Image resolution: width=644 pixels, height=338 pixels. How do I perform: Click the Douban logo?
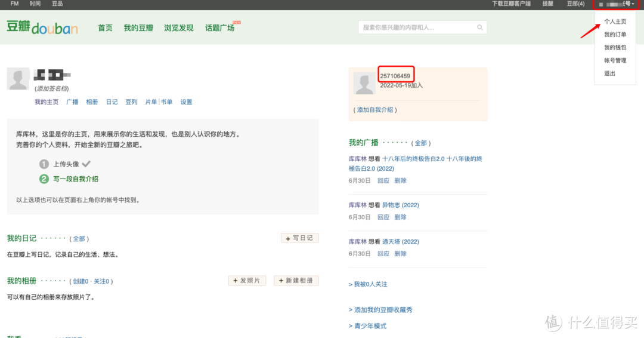pos(42,27)
